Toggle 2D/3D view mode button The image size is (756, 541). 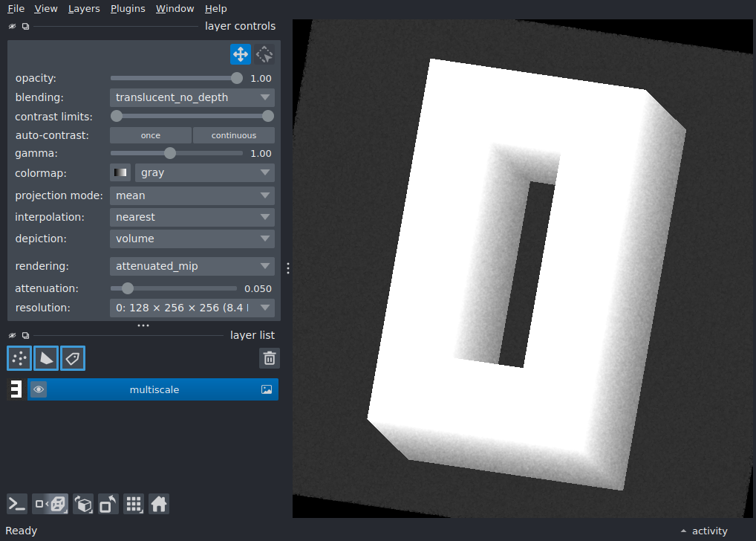tap(50, 505)
